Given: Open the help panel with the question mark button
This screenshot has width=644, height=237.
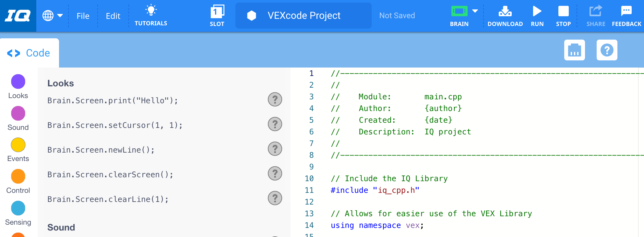Looking at the screenshot, I should click(x=607, y=50).
